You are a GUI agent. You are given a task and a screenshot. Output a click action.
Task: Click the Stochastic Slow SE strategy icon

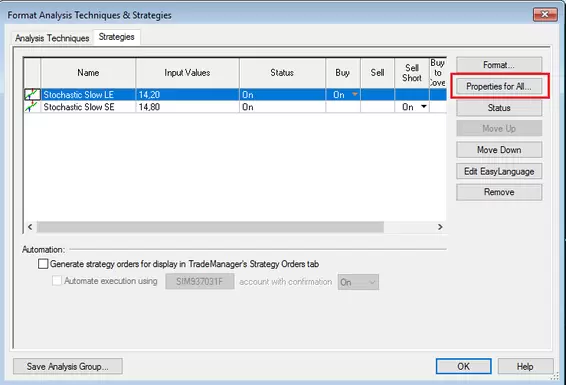[32, 107]
